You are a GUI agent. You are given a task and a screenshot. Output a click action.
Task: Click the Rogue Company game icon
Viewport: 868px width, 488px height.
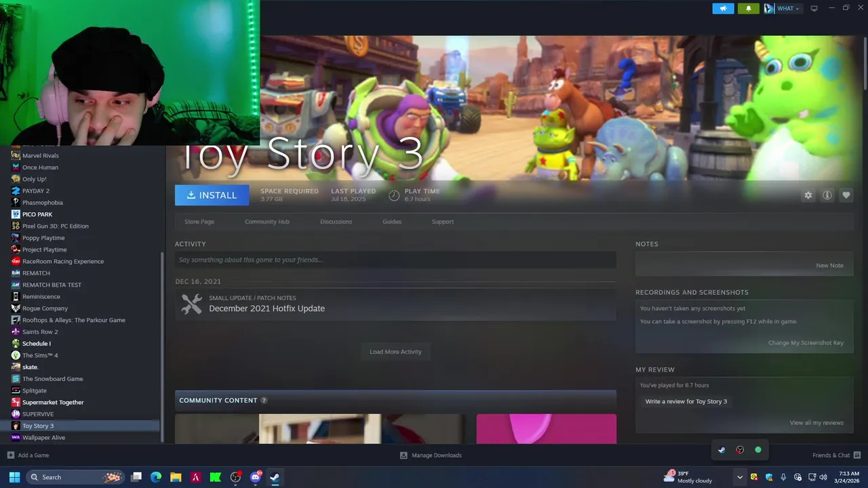[16, 308]
